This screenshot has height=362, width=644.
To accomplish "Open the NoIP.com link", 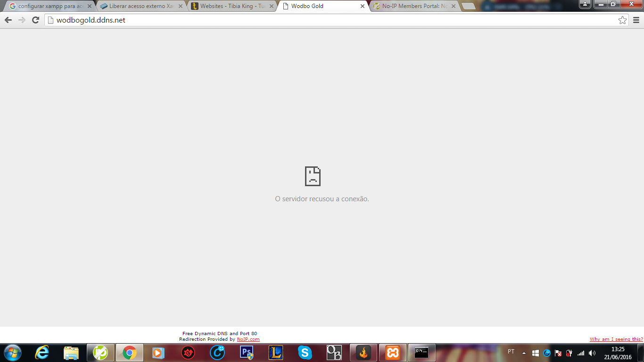I will (x=248, y=339).
